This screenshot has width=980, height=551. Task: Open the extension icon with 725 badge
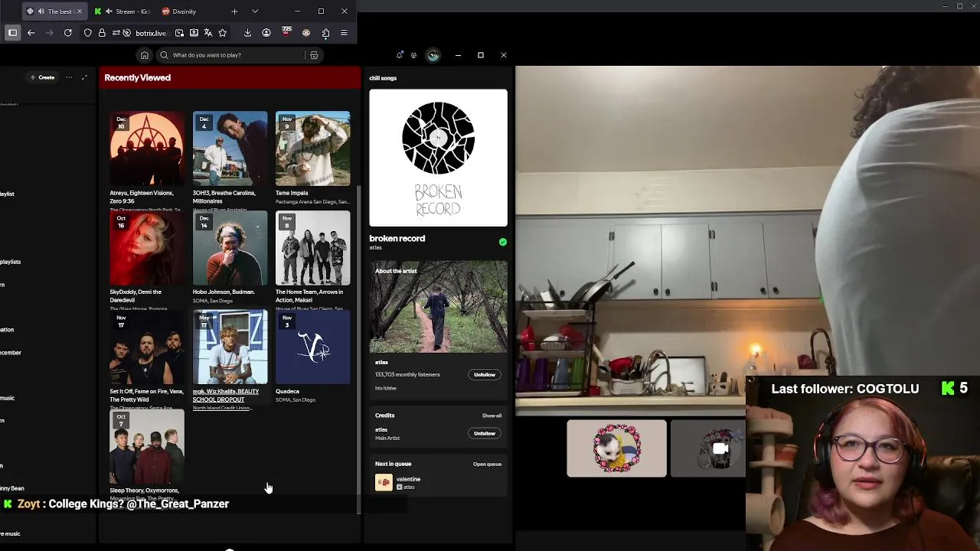(x=286, y=32)
